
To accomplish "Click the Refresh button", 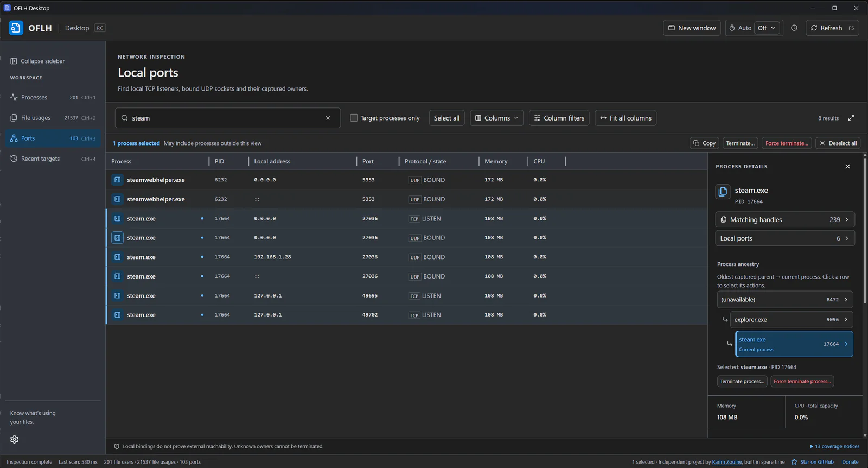I will [x=832, y=28].
